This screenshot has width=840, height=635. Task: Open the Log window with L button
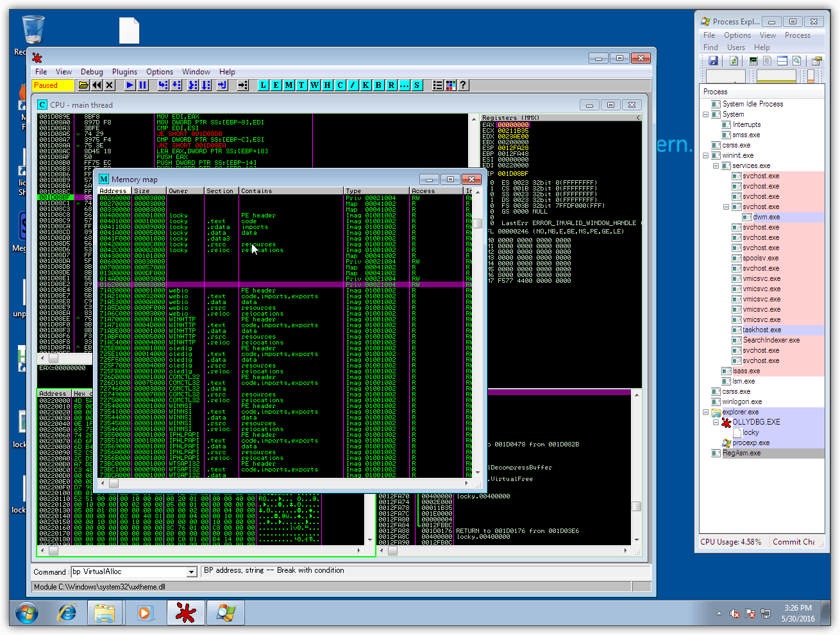[x=264, y=85]
